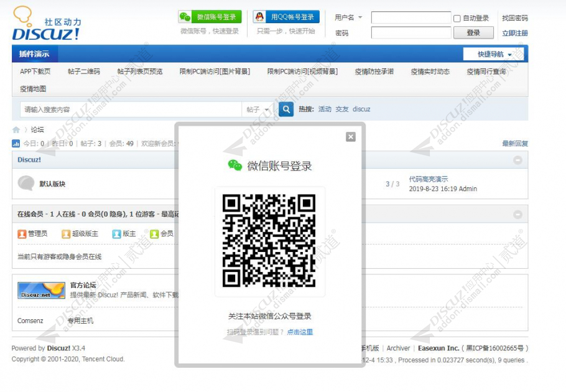This screenshot has width=566, height=392.
Task: Click the Discuz! logo
Action: click(x=46, y=24)
